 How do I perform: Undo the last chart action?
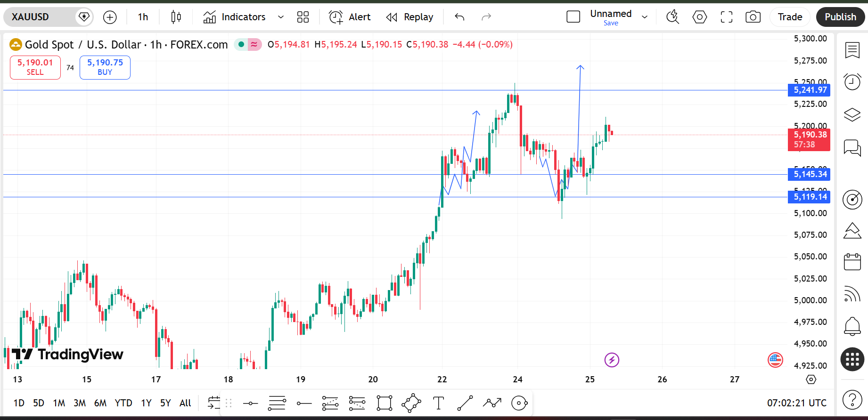pos(459,17)
